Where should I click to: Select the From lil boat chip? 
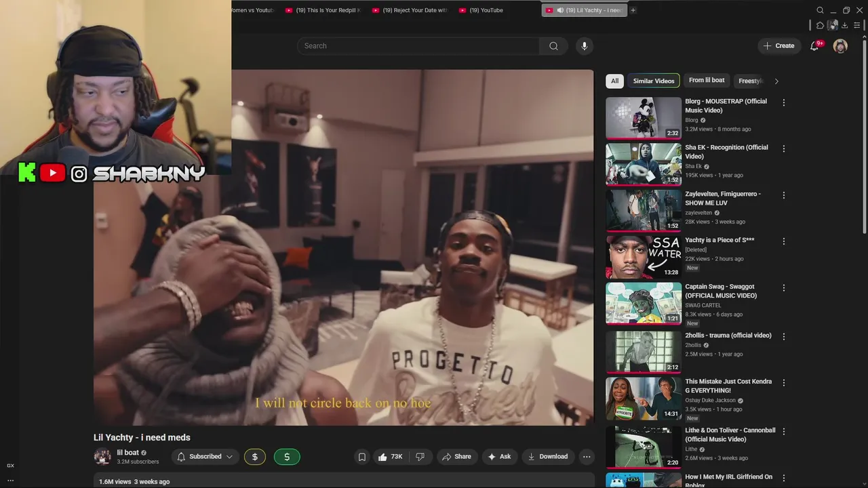[x=707, y=80]
